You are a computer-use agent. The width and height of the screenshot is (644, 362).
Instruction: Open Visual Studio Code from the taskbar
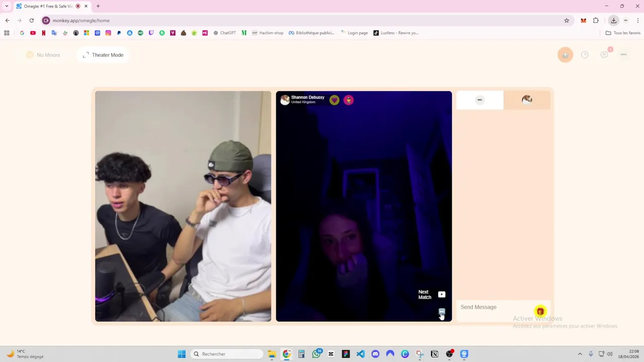[361, 354]
